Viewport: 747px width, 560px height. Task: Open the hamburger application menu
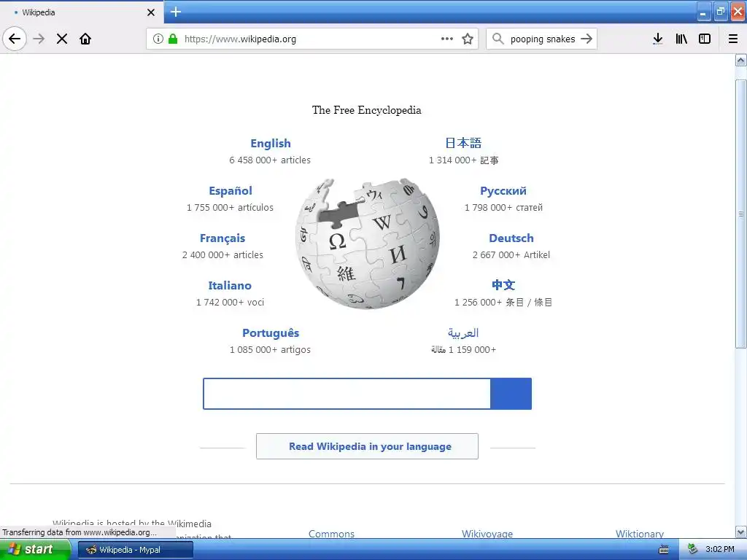pos(733,39)
